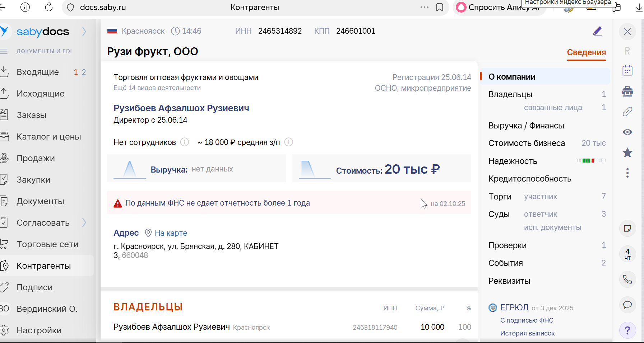
Task: Open help with the question mark button
Action: click(x=627, y=330)
